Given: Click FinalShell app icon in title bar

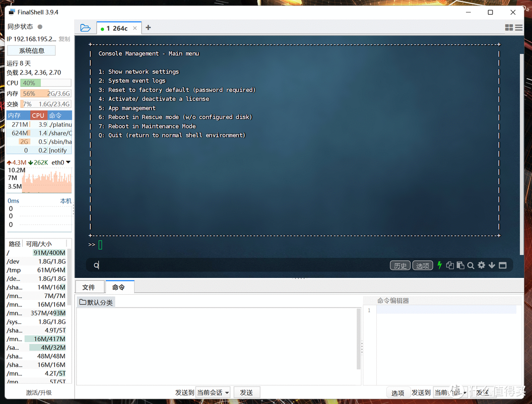Looking at the screenshot, I should (12, 12).
